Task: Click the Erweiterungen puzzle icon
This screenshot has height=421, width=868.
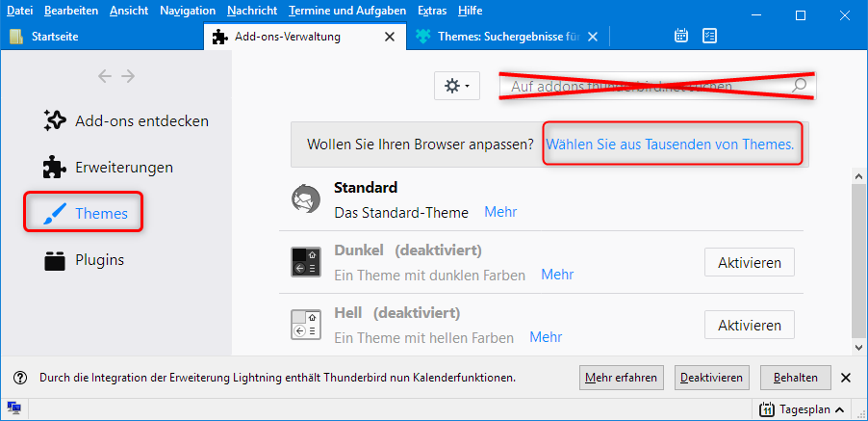Action: 54,168
